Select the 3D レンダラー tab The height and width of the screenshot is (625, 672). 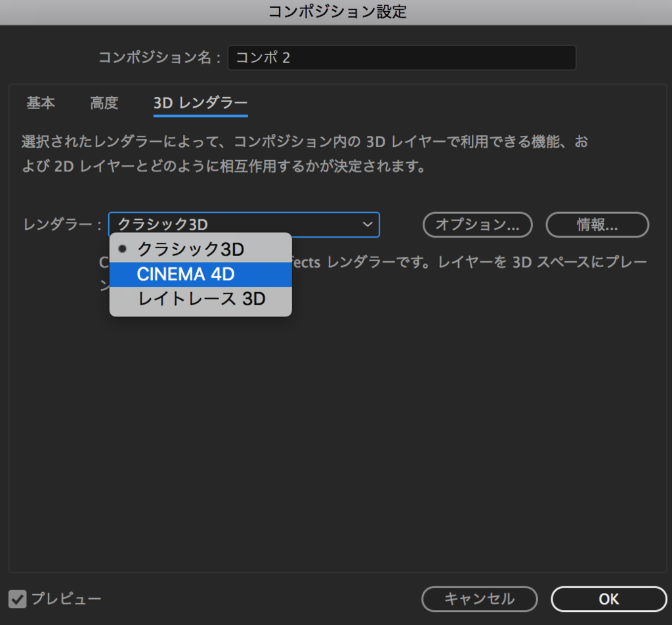click(x=201, y=103)
